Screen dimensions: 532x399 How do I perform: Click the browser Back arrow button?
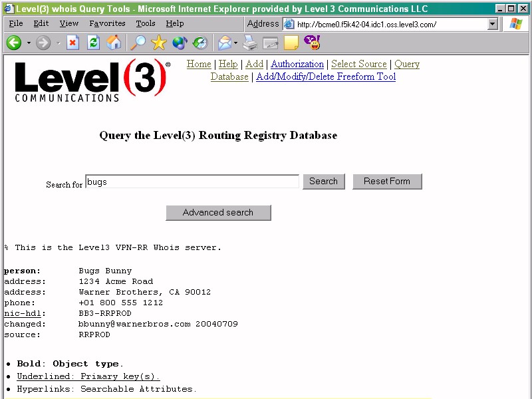tap(14, 43)
